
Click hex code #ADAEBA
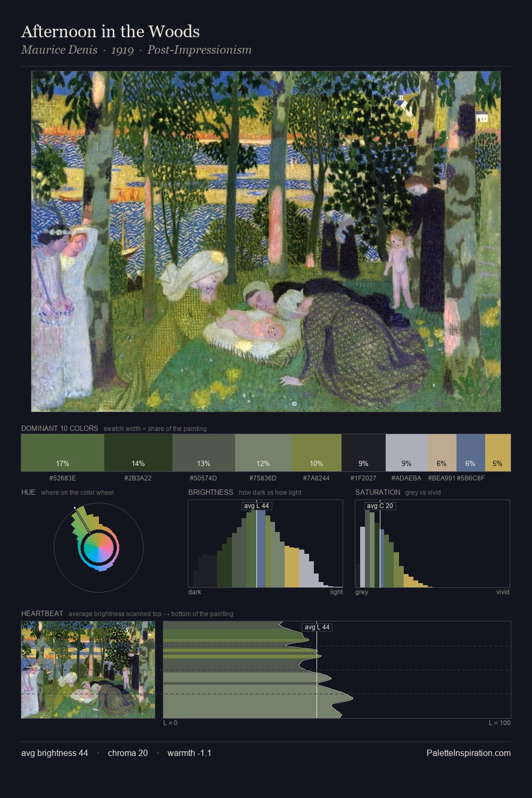(x=406, y=478)
